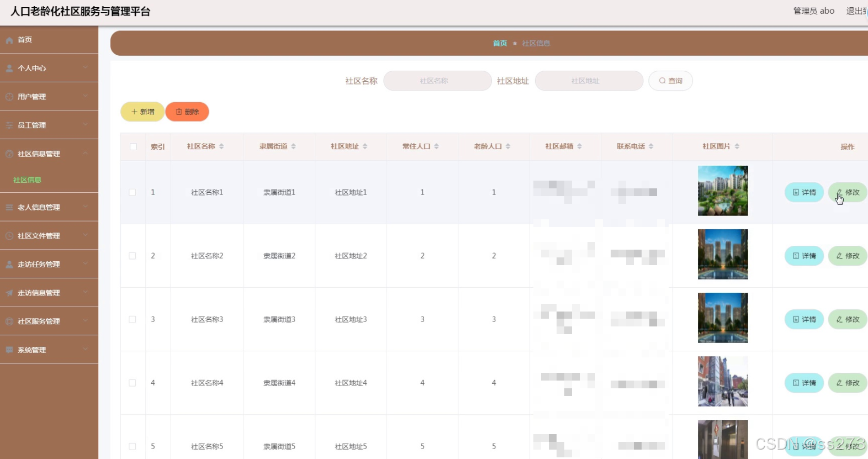
Task: Open 详情 for row 社区名称1
Action: 804,192
